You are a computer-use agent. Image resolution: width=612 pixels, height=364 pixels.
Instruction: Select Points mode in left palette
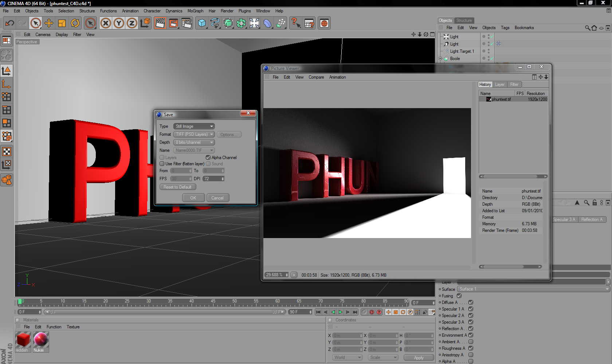(x=7, y=97)
